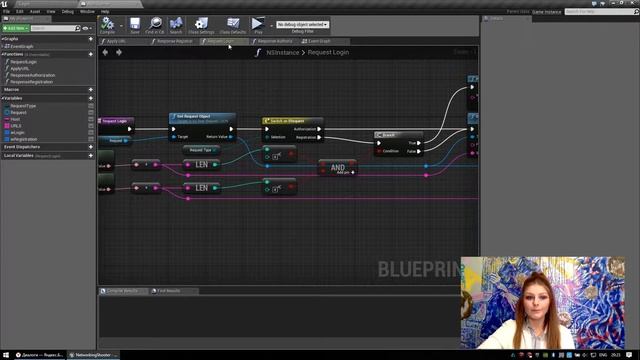Open the Compile options dropdown arrow
Screen dimensions: 640x360
[x=121, y=26]
